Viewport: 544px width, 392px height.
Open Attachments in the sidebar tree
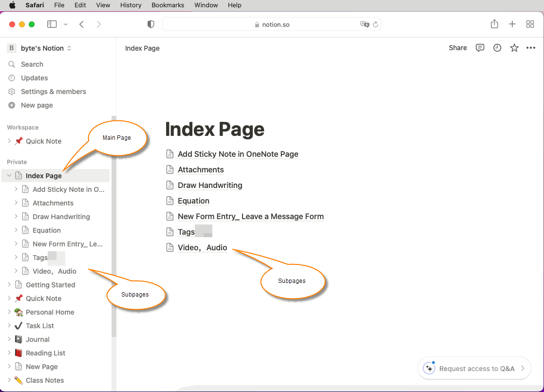click(x=53, y=203)
